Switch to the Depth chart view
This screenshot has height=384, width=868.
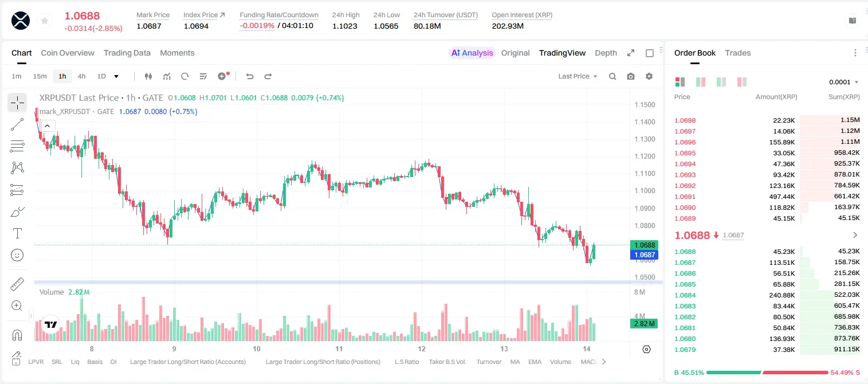[x=606, y=53]
